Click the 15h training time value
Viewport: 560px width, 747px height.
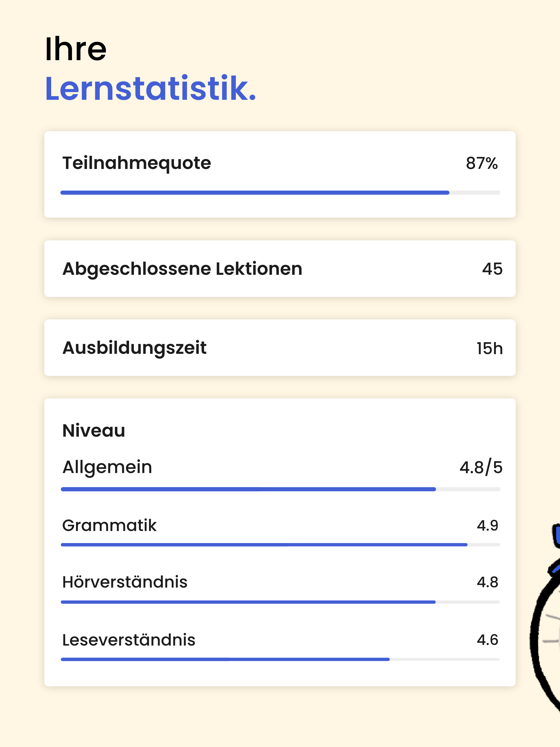pyautogui.click(x=489, y=348)
